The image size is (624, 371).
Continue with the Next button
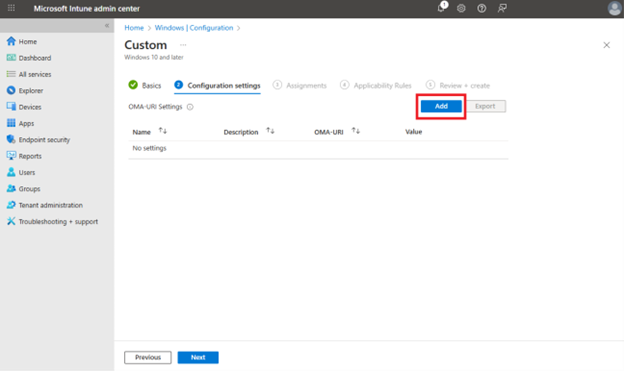198,357
